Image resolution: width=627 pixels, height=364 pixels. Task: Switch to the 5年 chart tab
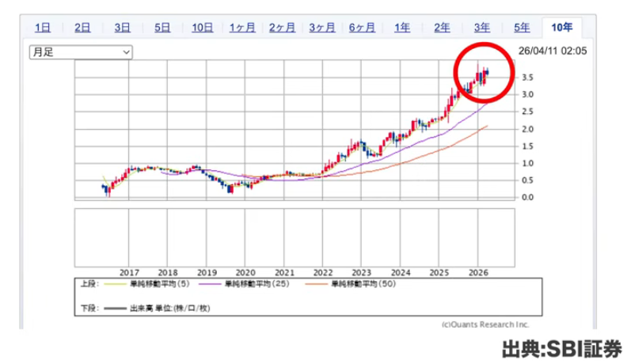click(522, 27)
